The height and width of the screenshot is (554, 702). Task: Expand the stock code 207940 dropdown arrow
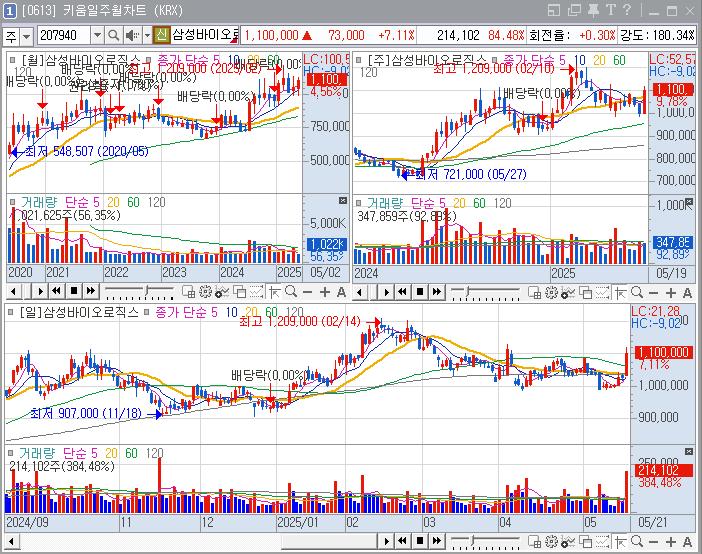[x=97, y=35]
